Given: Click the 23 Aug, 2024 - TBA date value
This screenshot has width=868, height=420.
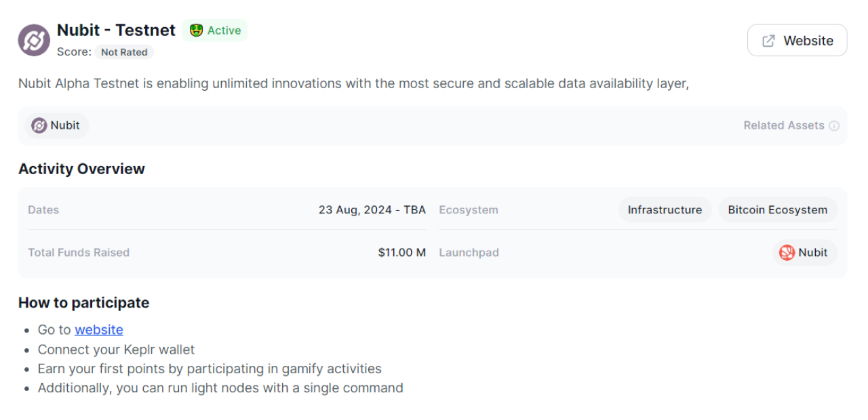Looking at the screenshot, I should pos(372,210).
